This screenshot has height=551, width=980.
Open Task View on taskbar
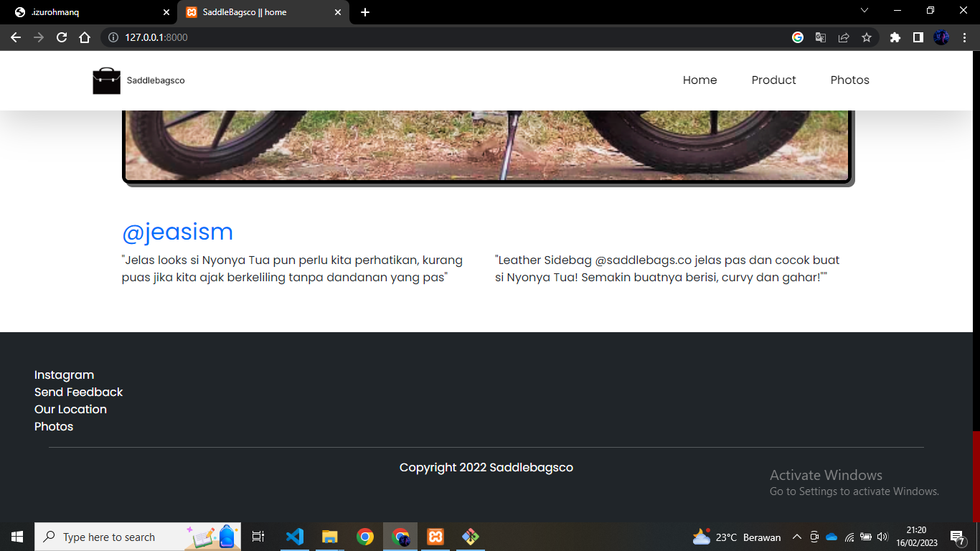258,537
